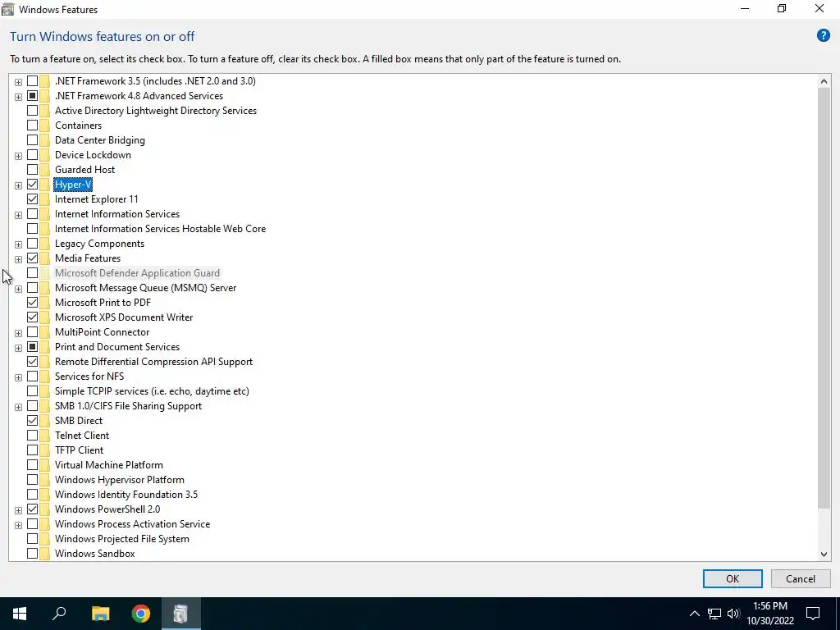The height and width of the screenshot is (630, 840).
Task: Check the Data Center Bridging checkbox
Action: [x=32, y=140]
